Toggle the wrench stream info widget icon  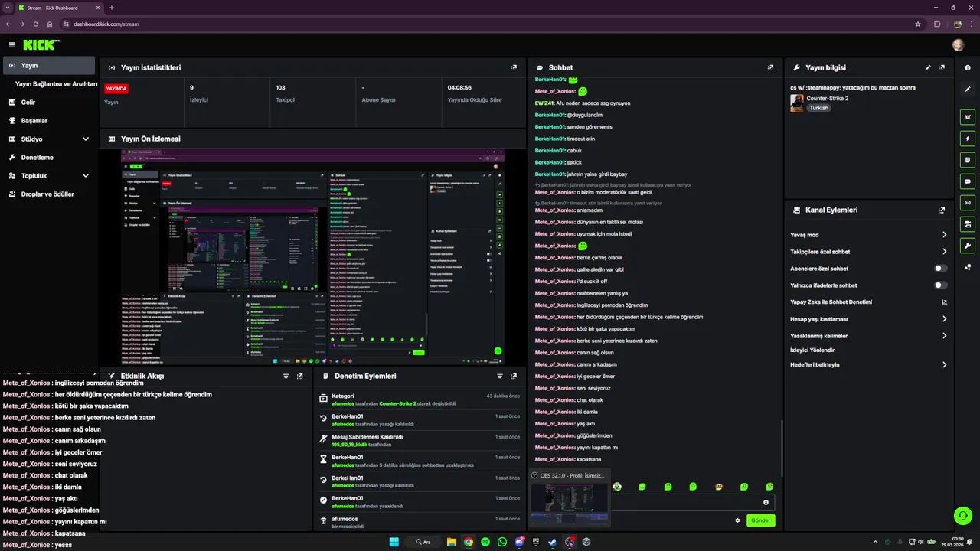(x=968, y=246)
